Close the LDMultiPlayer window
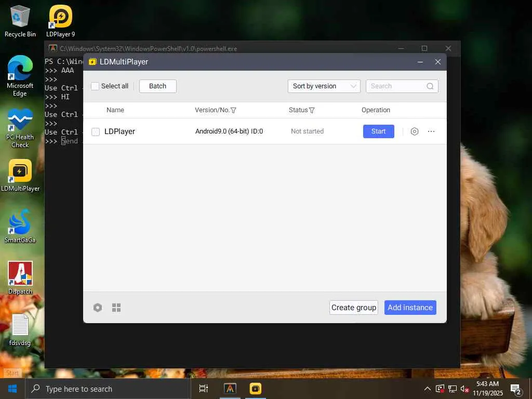The image size is (532, 399). 437,62
